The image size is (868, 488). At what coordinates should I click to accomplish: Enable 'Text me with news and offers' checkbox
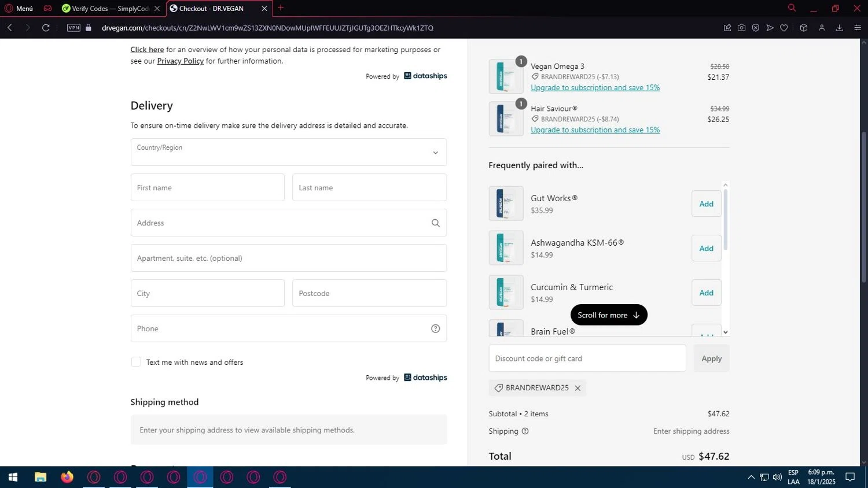tap(136, 362)
